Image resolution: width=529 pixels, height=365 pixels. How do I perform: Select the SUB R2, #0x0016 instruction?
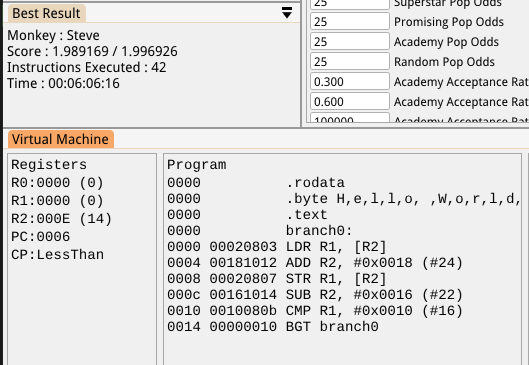(315, 294)
